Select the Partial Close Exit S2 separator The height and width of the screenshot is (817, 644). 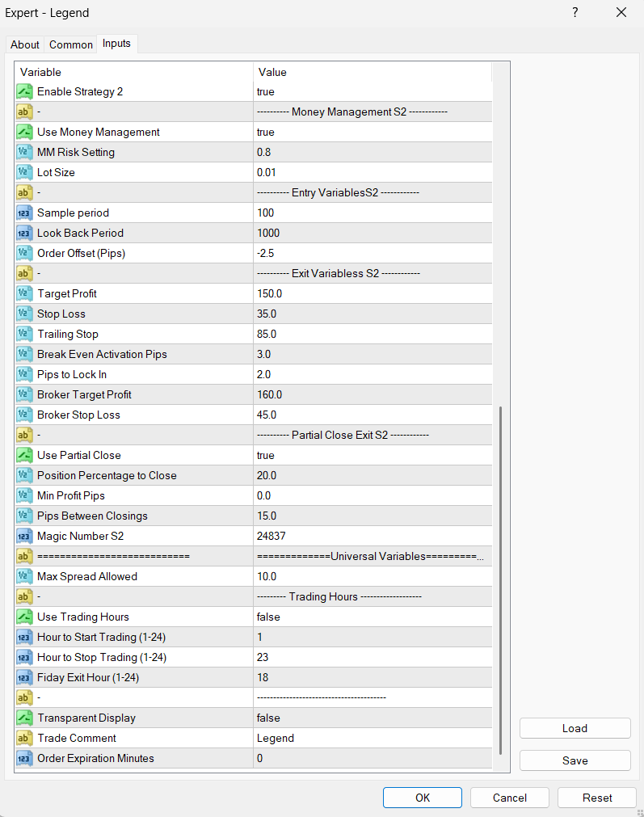click(253, 435)
